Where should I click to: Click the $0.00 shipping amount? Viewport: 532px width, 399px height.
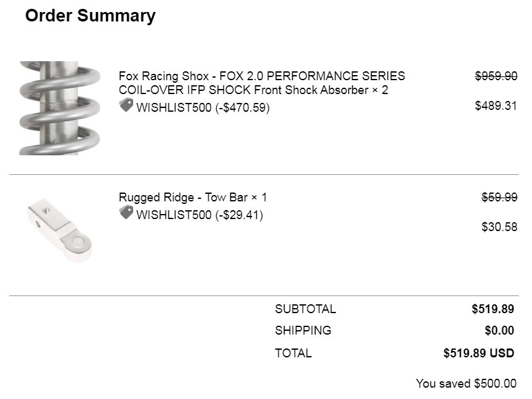(x=499, y=330)
